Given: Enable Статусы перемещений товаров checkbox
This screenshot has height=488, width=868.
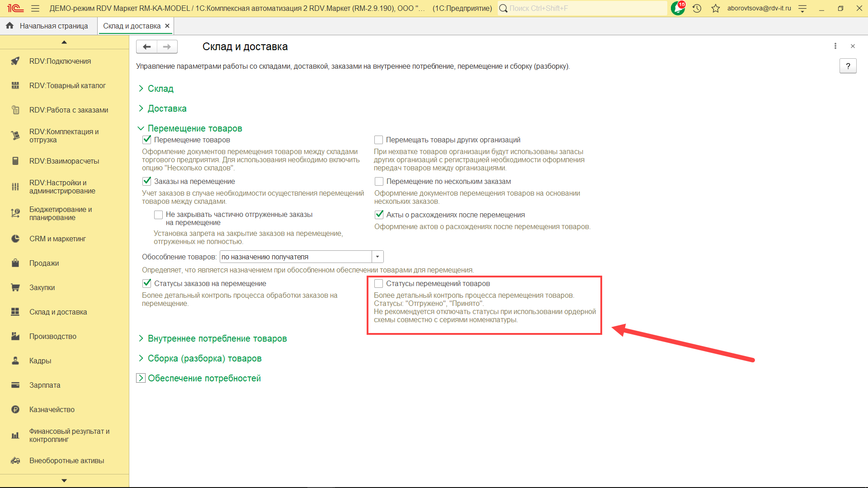Looking at the screenshot, I should (379, 283).
